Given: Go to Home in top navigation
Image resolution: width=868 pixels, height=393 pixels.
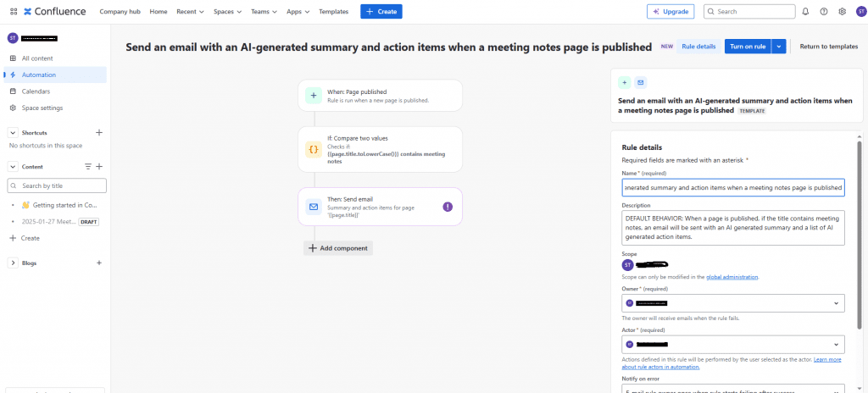Looking at the screenshot, I should point(159,12).
